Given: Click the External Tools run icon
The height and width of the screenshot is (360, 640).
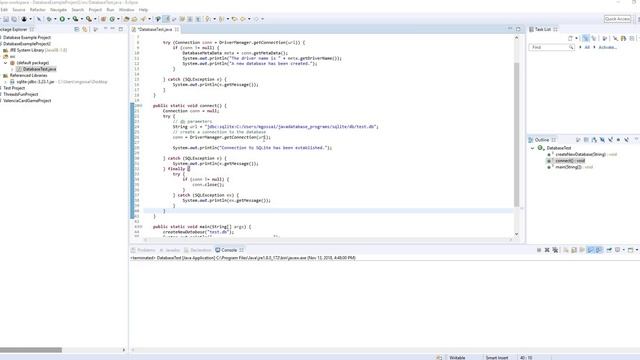Looking at the screenshot, I should pos(89,19).
